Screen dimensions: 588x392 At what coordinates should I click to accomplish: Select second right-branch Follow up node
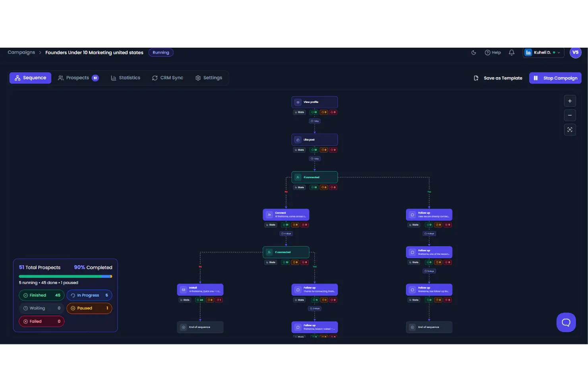429,252
